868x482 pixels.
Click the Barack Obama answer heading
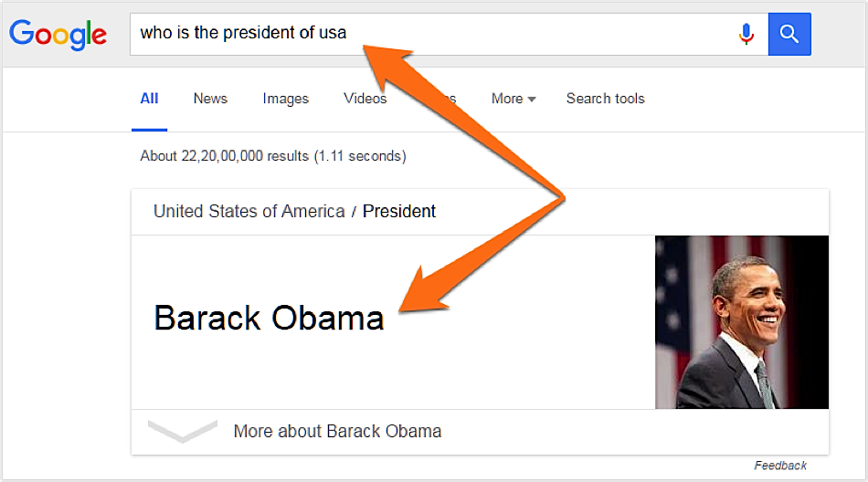pyautogui.click(x=269, y=319)
